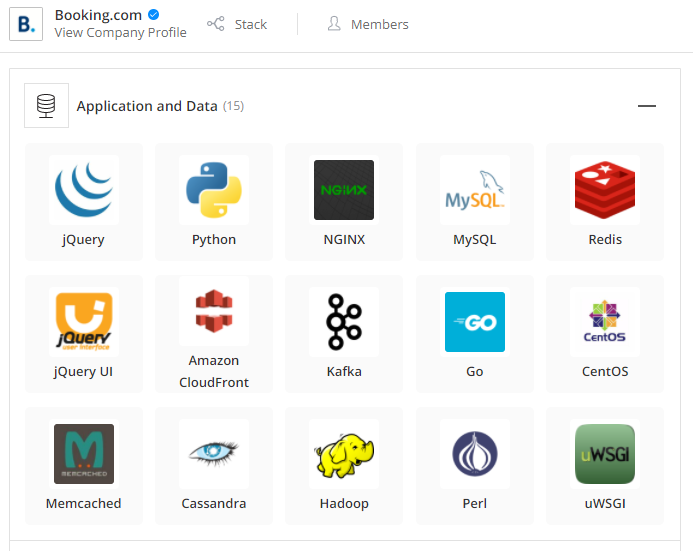Click the Kafka logo icon

point(344,322)
